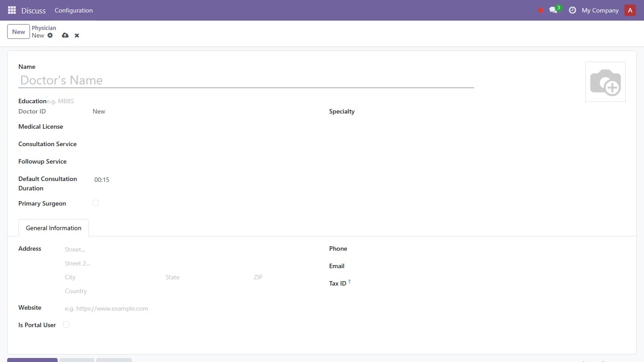Focus the Doctor's Name input field
The image size is (644, 362).
246,80
